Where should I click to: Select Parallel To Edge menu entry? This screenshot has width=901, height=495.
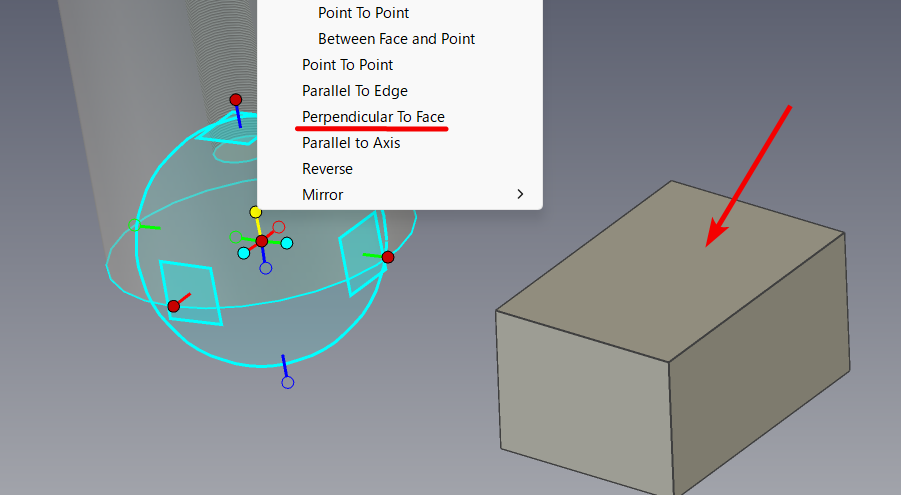coord(355,91)
